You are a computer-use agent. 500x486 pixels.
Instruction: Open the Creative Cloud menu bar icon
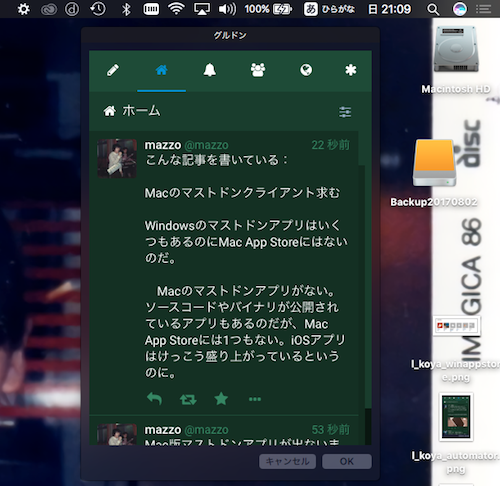(x=49, y=10)
